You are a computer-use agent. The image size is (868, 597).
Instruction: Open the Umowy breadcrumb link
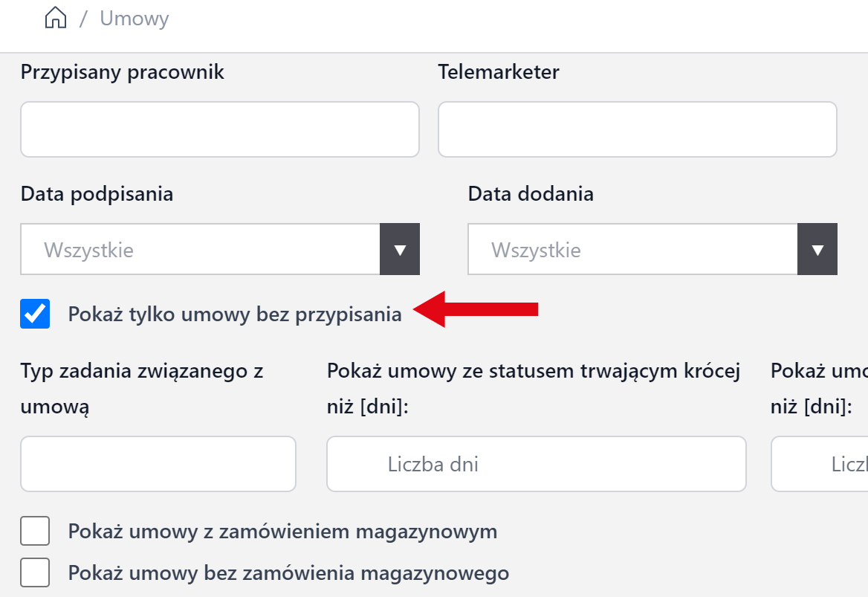[135, 19]
